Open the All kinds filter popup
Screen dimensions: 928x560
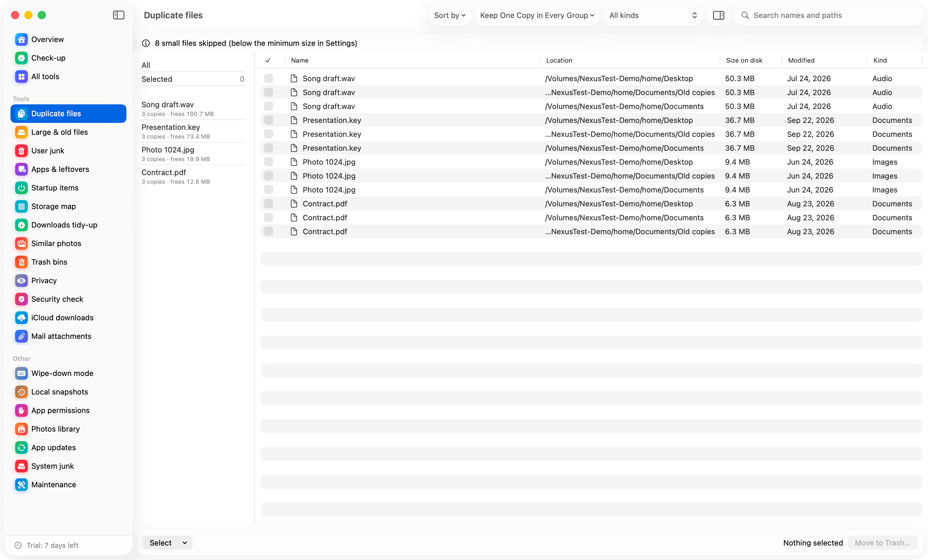[653, 15]
